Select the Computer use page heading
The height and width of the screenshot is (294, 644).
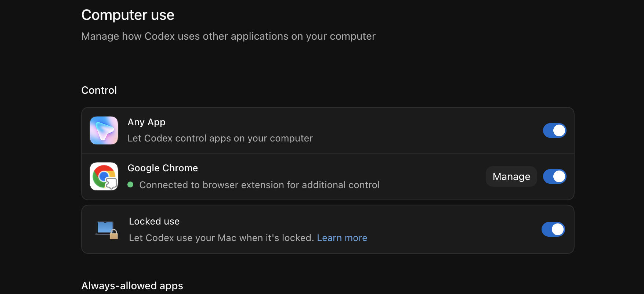128,15
